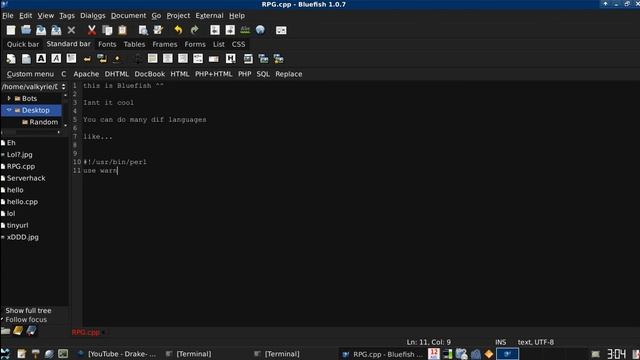
Task: Click the unindent toolbar icon
Action: [x=215, y=30]
